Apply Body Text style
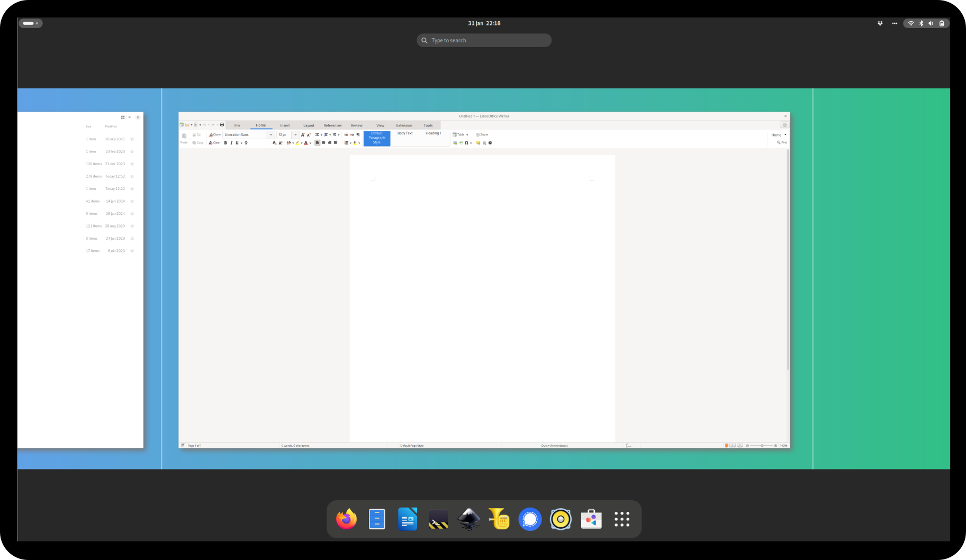The width and height of the screenshot is (966, 560). click(x=405, y=133)
